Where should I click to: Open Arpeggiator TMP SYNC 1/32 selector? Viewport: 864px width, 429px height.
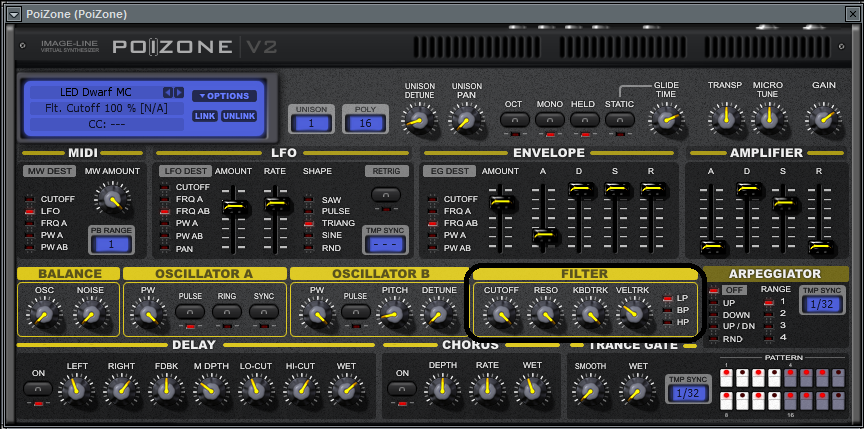(821, 304)
